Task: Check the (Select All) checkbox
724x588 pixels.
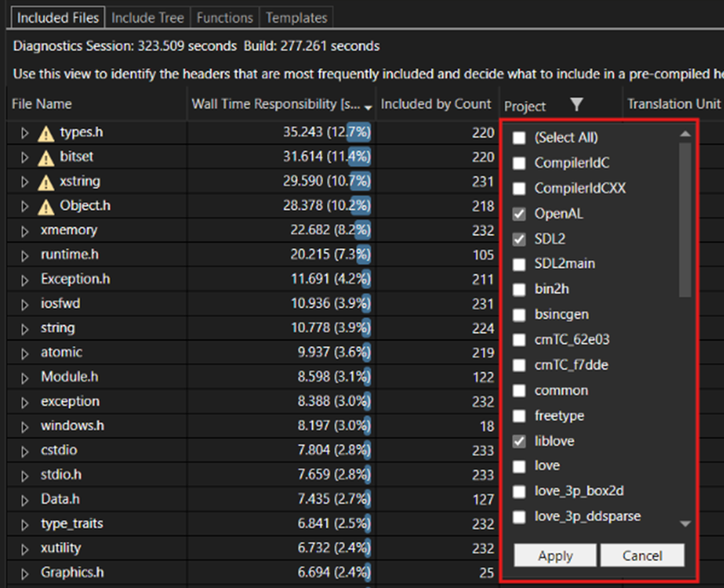Action: pyautogui.click(x=519, y=138)
